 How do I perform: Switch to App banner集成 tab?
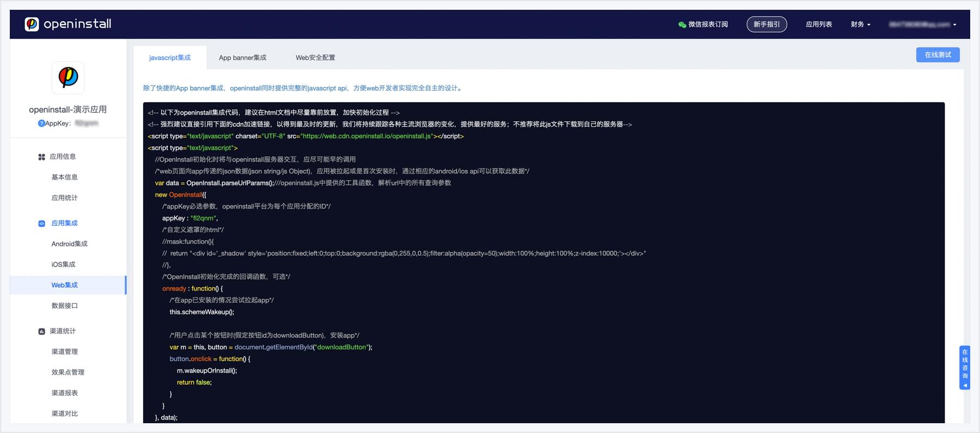[243, 58]
